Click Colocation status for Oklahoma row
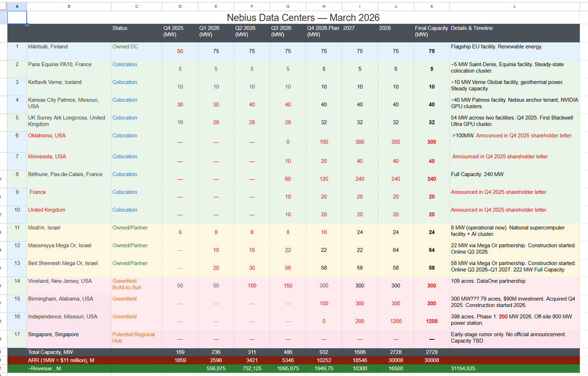 coord(136,142)
